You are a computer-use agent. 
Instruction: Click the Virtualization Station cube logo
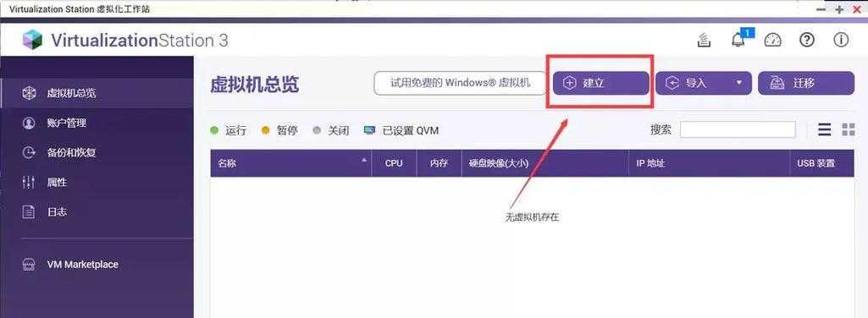pos(32,40)
